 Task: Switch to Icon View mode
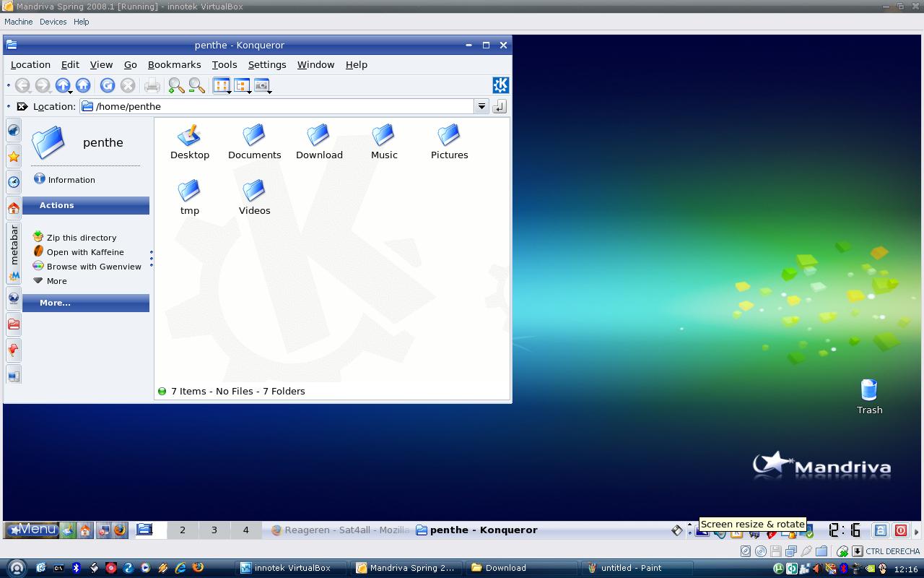point(222,85)
